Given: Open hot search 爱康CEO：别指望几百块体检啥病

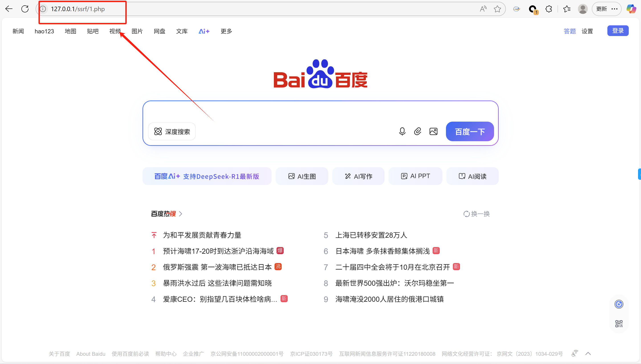Looking at the screenshot, I should 220,299.
